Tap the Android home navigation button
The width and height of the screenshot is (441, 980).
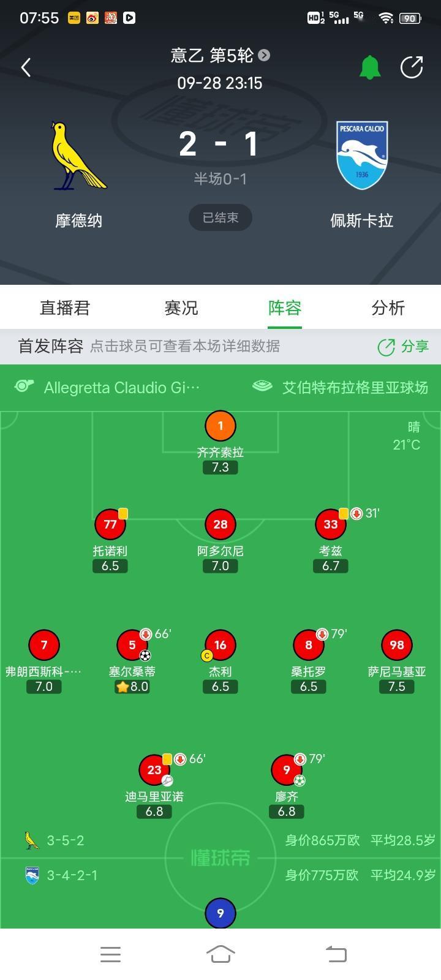[x=221, y=954]
